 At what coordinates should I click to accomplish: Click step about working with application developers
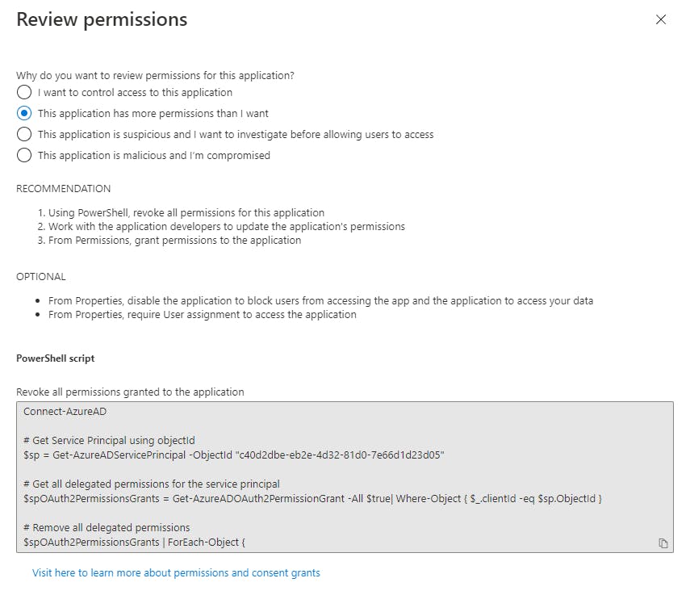226,227
